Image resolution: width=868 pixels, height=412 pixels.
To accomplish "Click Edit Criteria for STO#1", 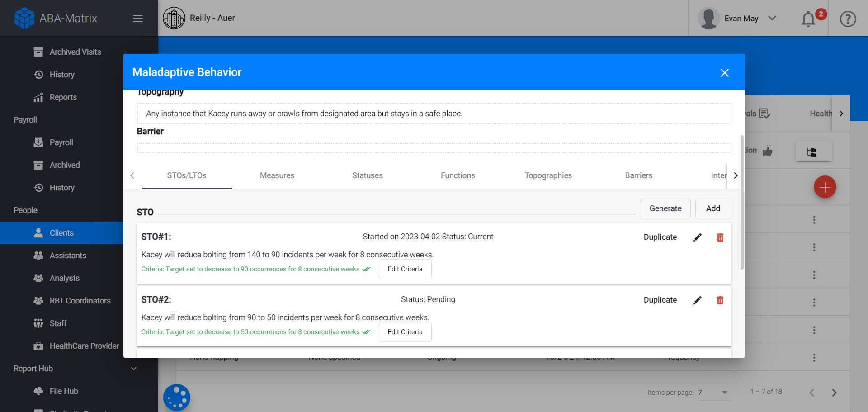I will pyautogui.click(x=405, y=269).
